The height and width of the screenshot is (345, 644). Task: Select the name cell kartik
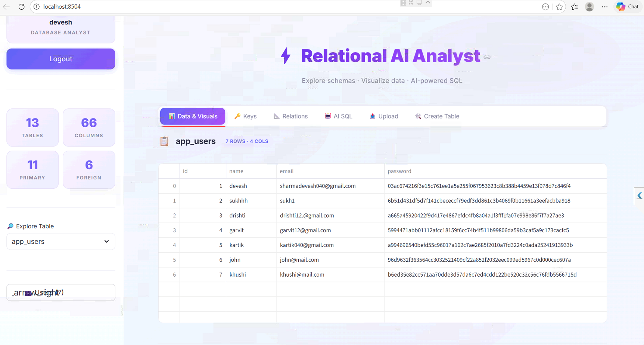tap(251, 245)
